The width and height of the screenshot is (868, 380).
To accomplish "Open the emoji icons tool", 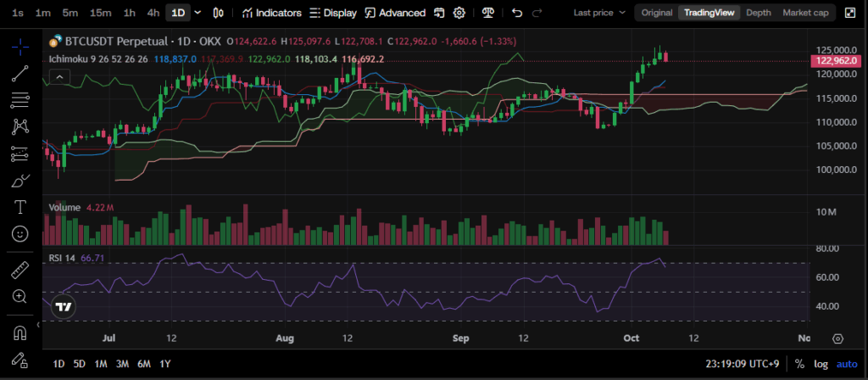I will pos(19,233).
